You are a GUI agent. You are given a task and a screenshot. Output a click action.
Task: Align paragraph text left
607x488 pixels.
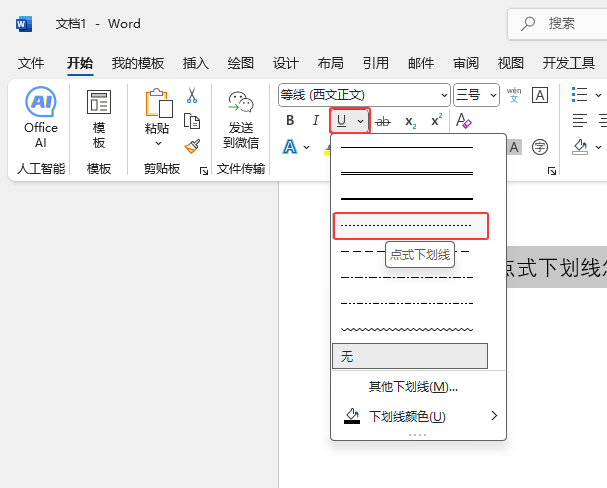(580, 121)
